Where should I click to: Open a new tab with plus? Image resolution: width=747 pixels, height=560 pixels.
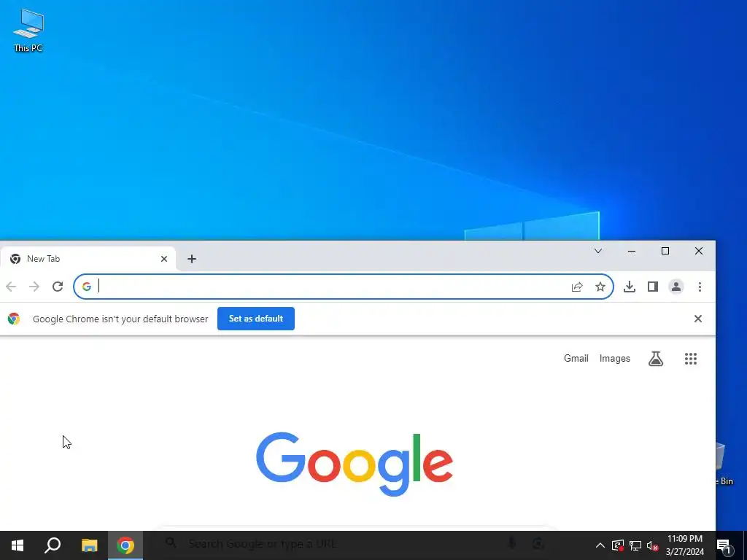coord(192,259)
